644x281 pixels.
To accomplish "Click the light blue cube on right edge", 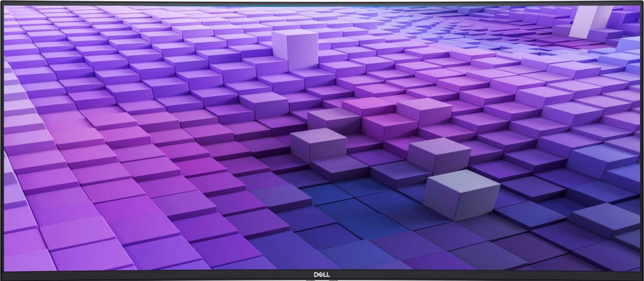I will point(631,45).
